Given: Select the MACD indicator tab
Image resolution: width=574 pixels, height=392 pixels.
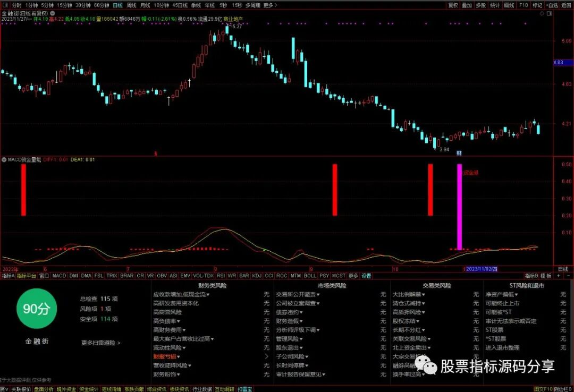Looking at the screenshot, I should coord(59,276).
